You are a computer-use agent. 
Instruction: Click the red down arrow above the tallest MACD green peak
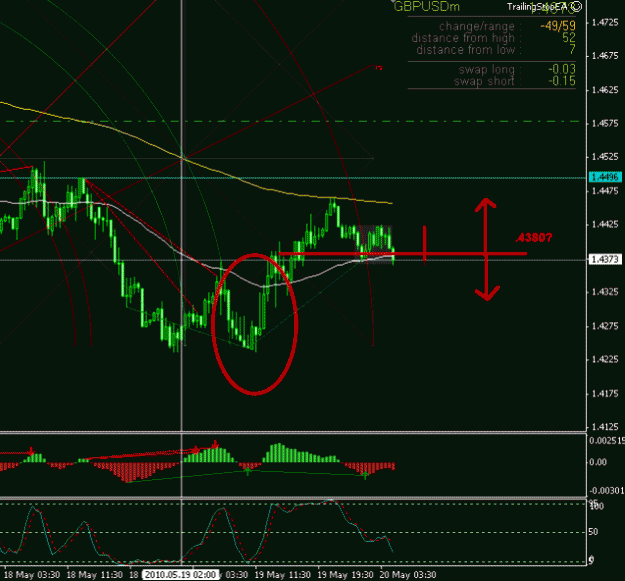click(215, 444)
